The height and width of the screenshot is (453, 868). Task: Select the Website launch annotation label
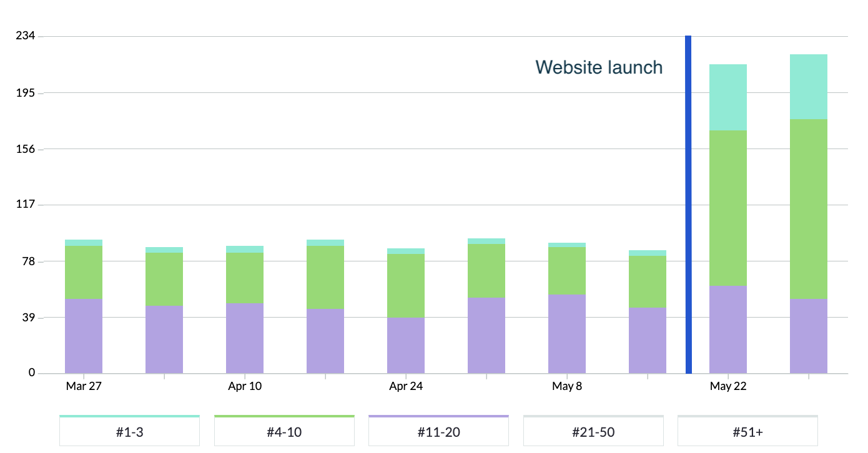click(599, 67)
